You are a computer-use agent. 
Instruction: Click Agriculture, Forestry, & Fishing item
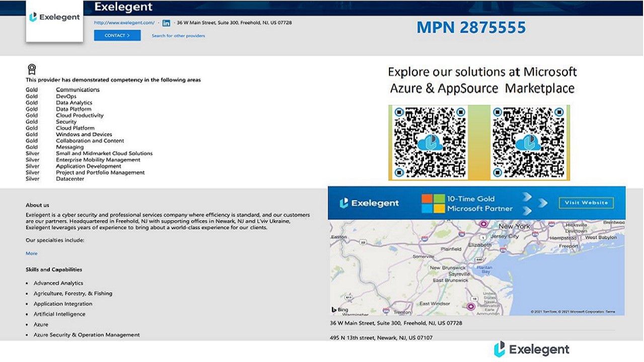(x=73, y=294)
